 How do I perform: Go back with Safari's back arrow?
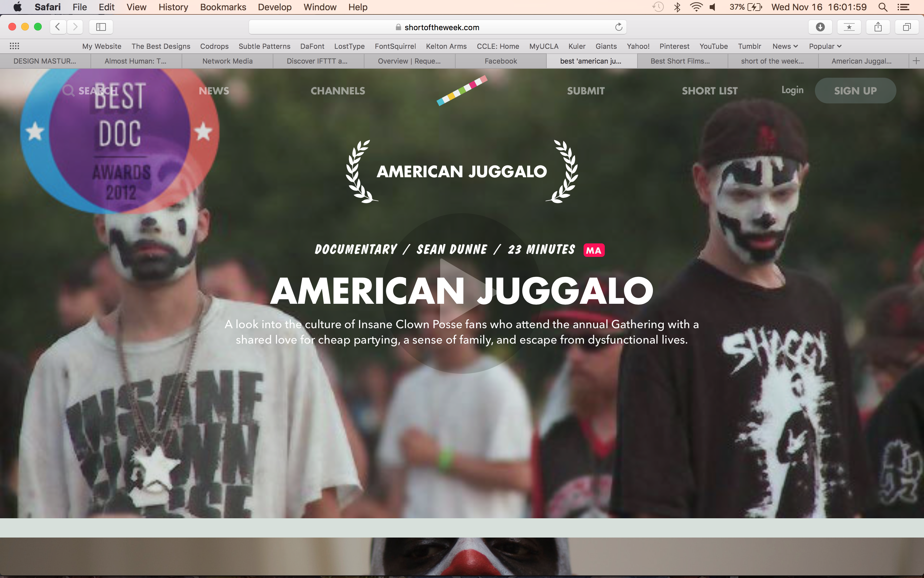click(58, 27)
